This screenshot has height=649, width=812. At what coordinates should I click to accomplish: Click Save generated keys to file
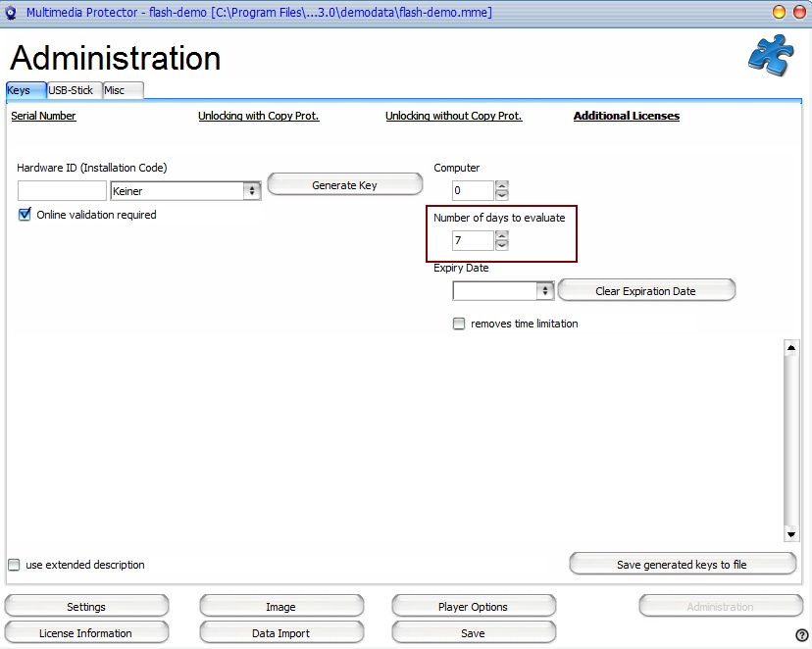(x=682, y=565)
